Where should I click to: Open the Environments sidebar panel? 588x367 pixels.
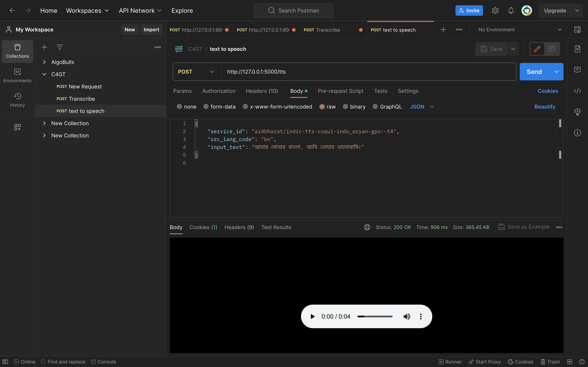pos(17,75)
